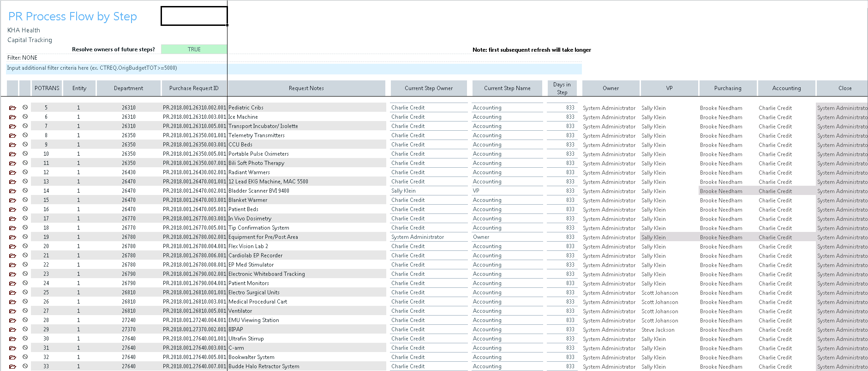Screen dimensions: 868x371
Task: Toggle the Resolve owners TRUE cell
Action: pyautogui.click(x=194, y=49)
